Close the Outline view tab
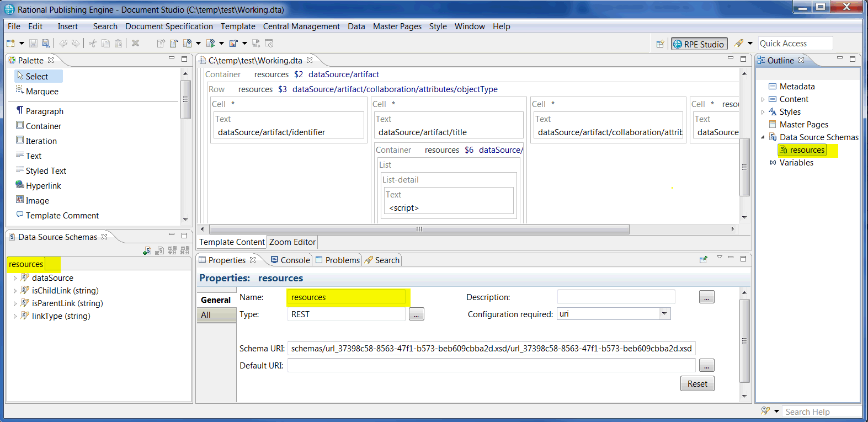The height and width of the screenshot is (422, 868). click(801, 60)
